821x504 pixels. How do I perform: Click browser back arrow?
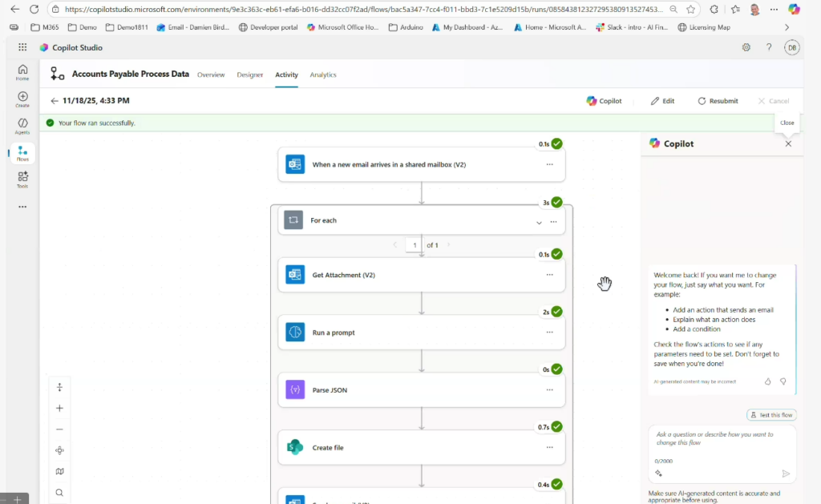click(x=14, y=9)
